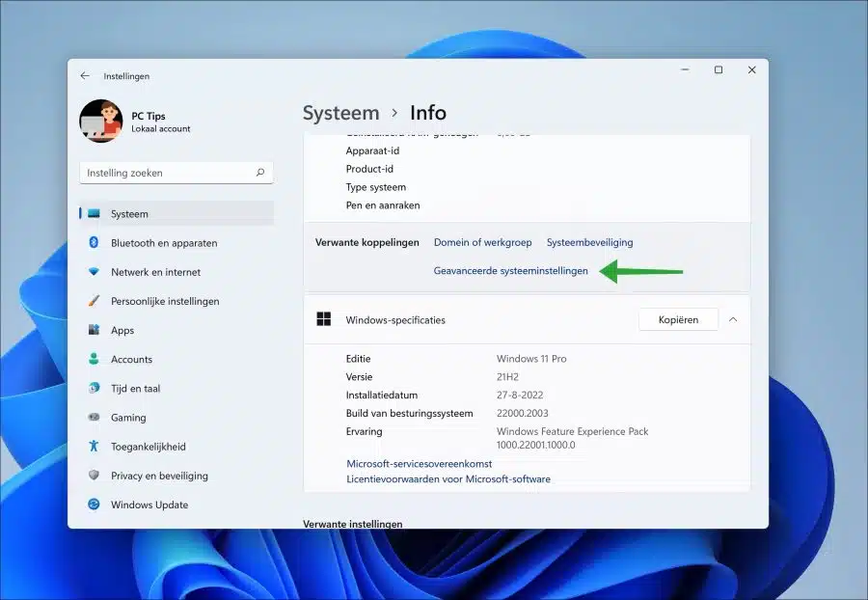
Task: Click the Systeem breadcrumb in the header
Action: pos(341,113)
